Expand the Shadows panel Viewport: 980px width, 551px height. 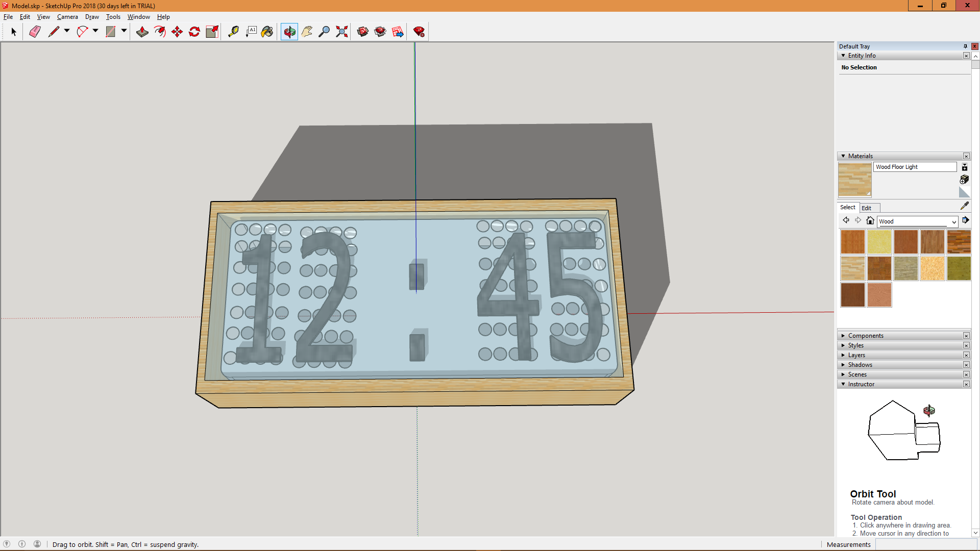coord(860,365)
